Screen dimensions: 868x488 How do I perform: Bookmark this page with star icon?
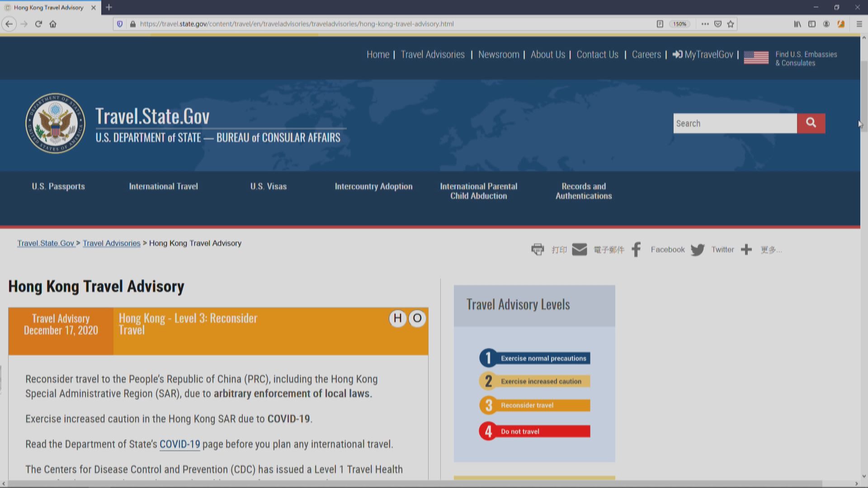pos(731,24)
